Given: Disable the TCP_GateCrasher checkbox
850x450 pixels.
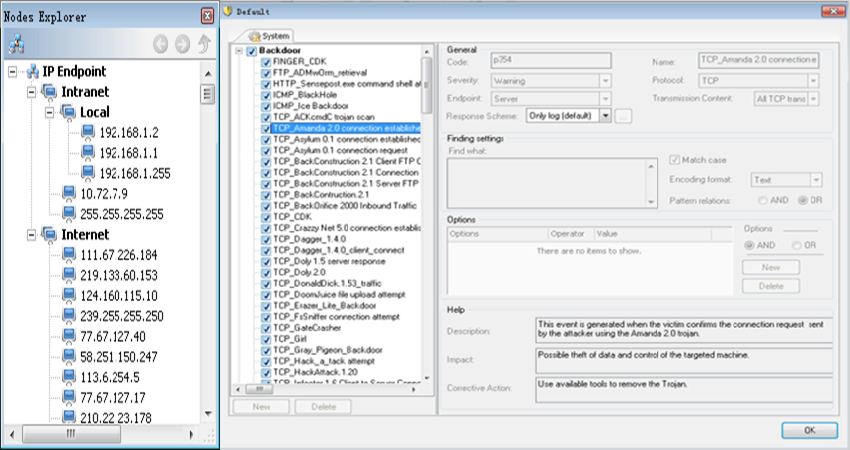Looking at the screenshot, I should 266,327.
